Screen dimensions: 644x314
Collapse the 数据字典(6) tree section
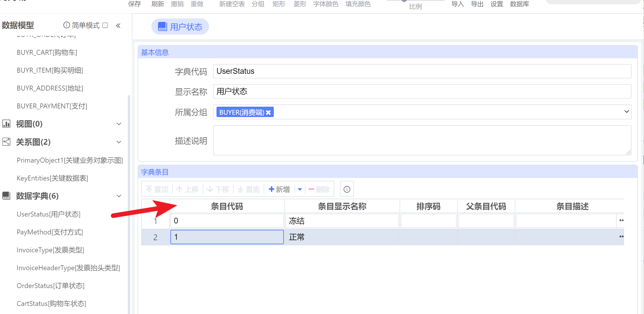click(x=119, y=196)
